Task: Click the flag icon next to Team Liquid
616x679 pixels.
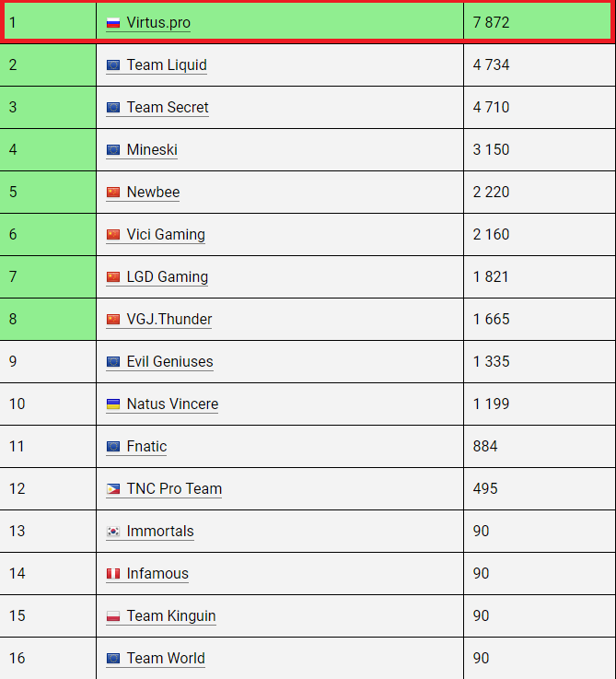Action: click(113, 65)
